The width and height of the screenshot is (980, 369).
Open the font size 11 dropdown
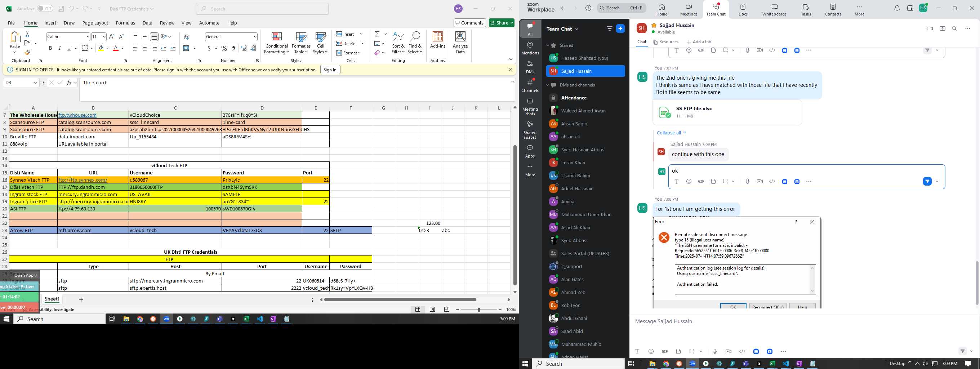click(104, 37)
